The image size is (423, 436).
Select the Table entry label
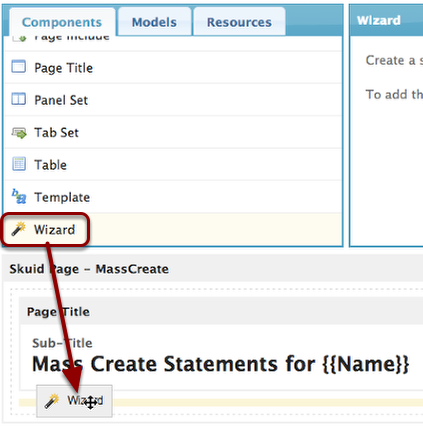(50, 165)
